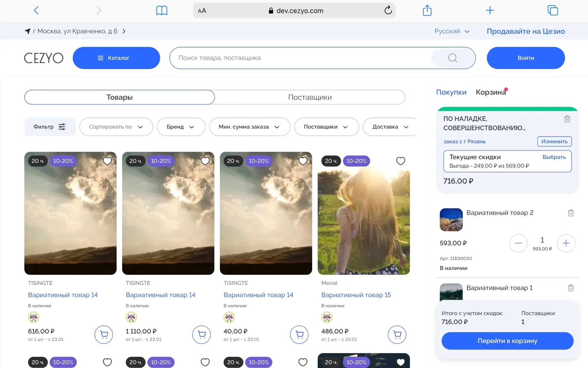Screen dimensions: 588x368
Task: Tap the Safari share icon
Action: point(427,11)
